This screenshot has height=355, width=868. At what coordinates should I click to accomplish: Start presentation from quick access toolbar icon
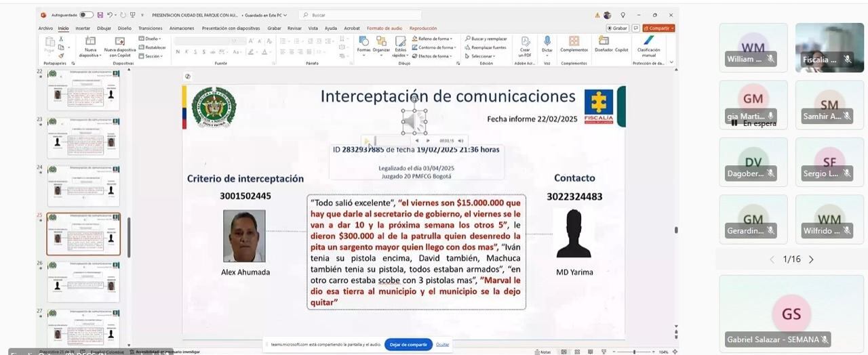134,15
